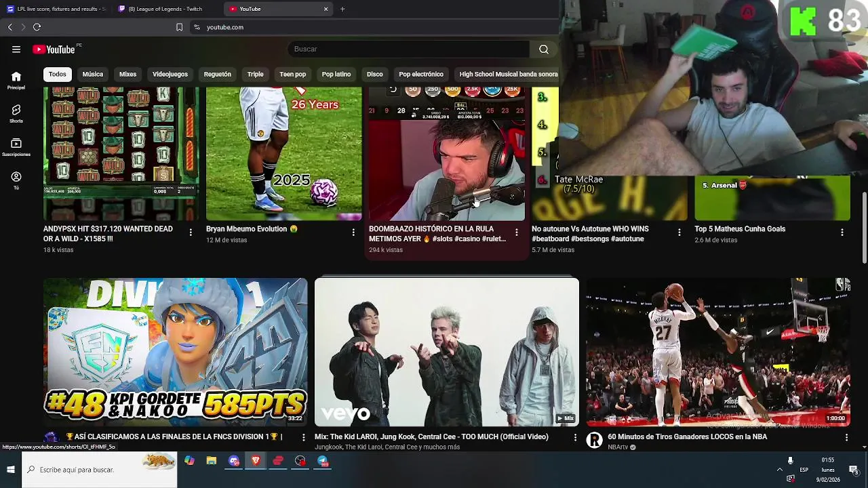Open options for BOOMBAAZO HISTÓRICO video
868x488 pixels.
(x=516, y=232)
